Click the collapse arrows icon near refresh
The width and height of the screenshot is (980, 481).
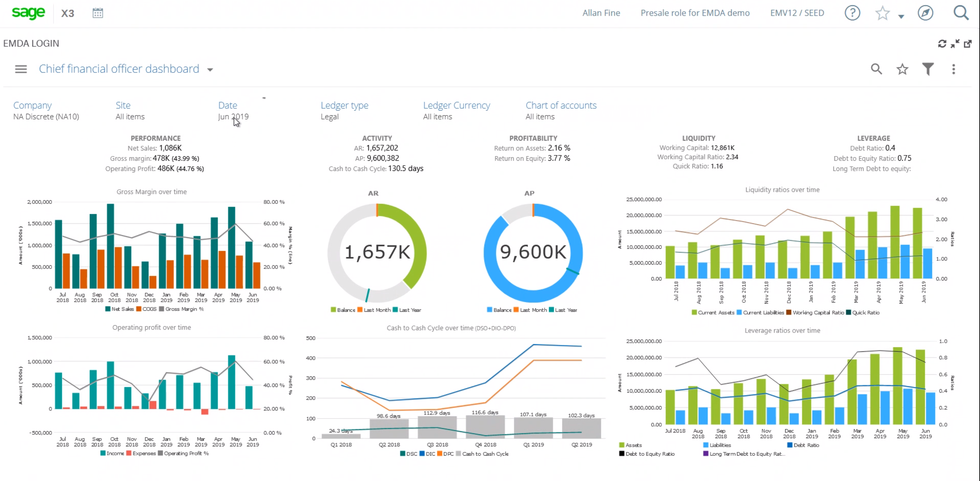point(955,43)
